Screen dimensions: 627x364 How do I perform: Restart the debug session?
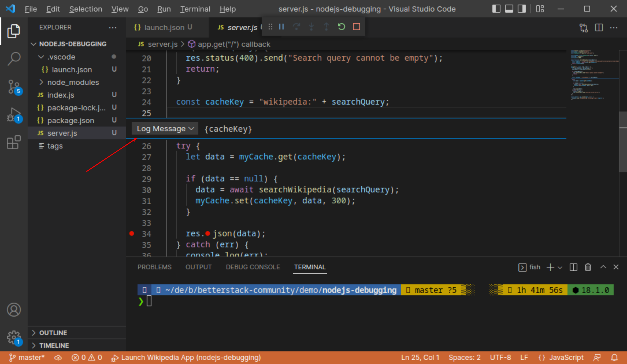tap(342, 27)
